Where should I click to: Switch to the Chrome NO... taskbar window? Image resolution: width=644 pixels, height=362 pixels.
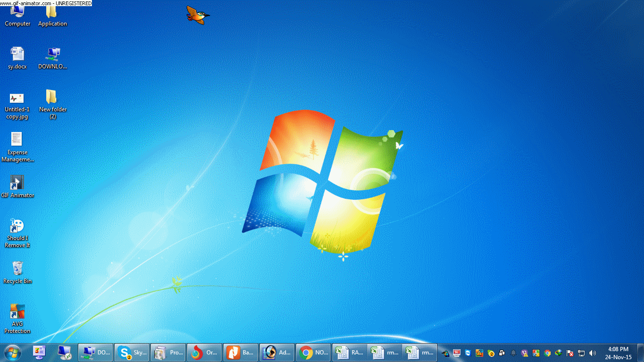[x=313, y=353]
